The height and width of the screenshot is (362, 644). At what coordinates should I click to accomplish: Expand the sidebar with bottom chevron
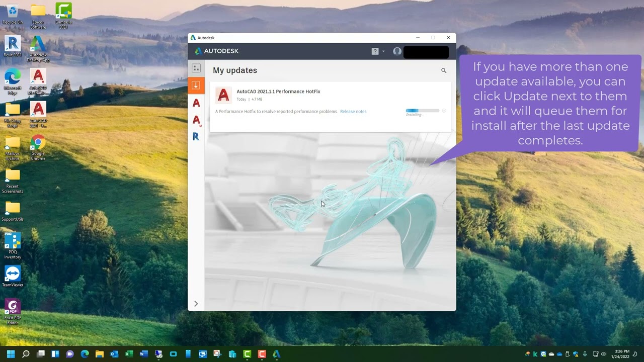196,304
